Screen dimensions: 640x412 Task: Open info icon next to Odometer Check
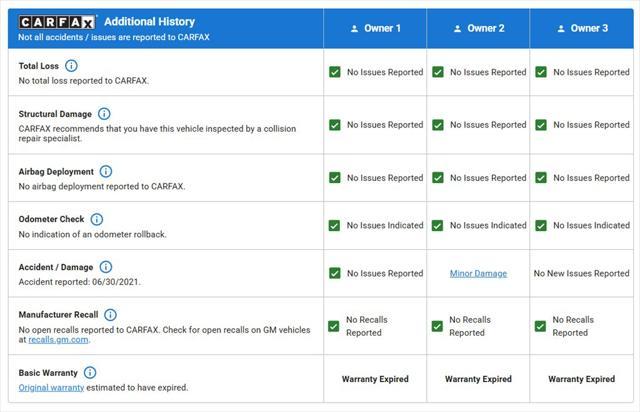[96, 219]
